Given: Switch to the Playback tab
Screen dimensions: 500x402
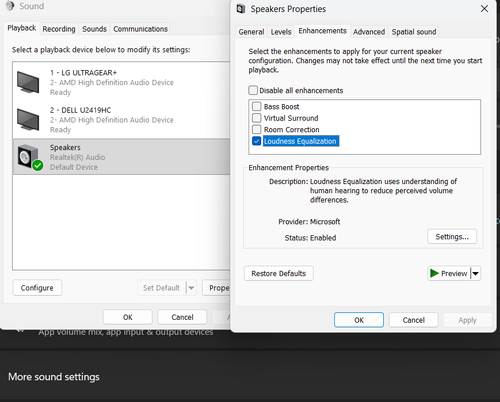Looking at the screenshot, I should point(22,28).
